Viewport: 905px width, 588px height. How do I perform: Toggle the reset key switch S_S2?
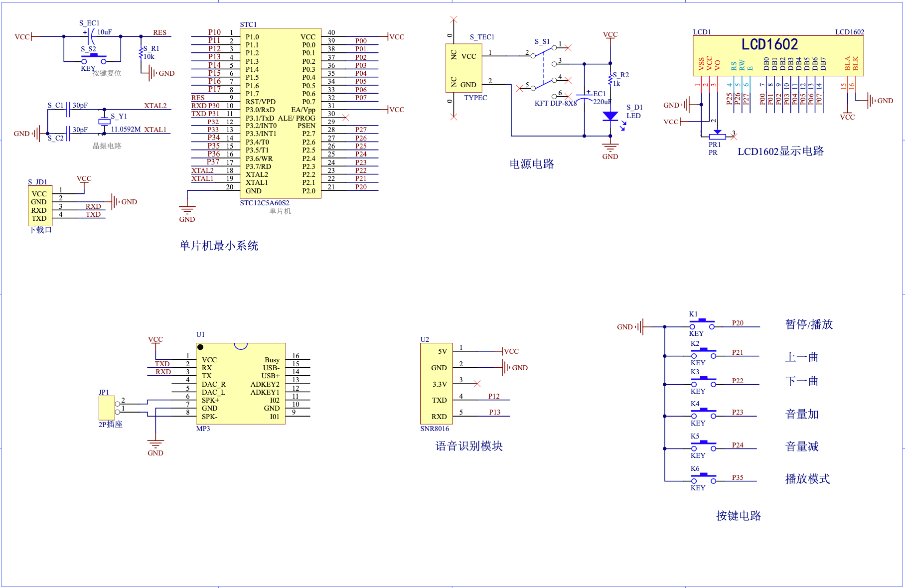(x=95, y=58)
